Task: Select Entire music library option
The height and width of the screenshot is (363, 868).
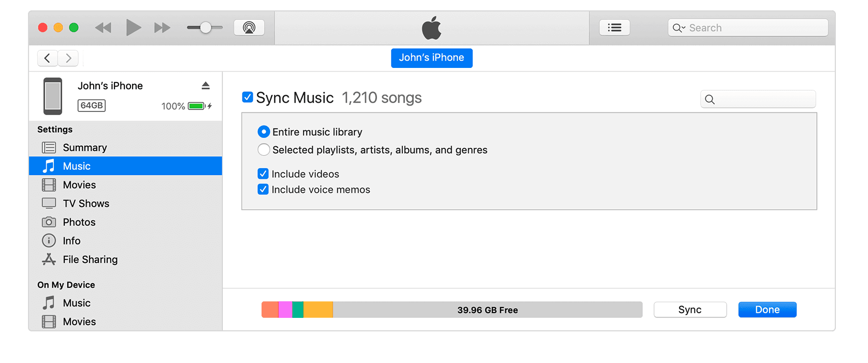Action: point(264,132)
